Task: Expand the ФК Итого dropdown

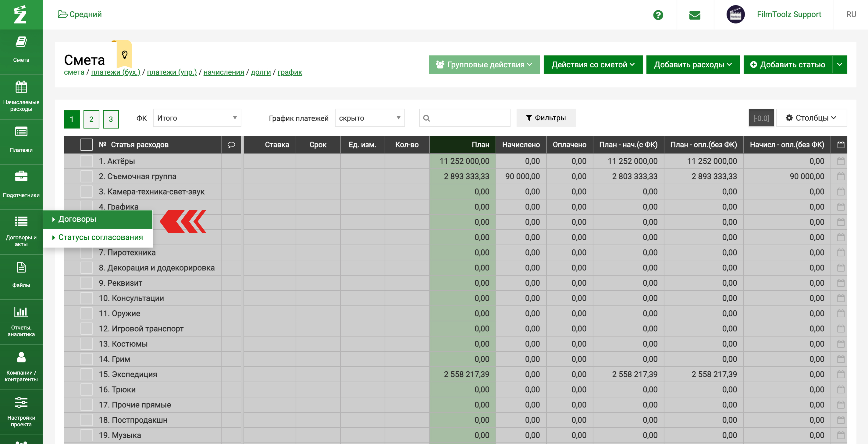Action: coord(197,118)
